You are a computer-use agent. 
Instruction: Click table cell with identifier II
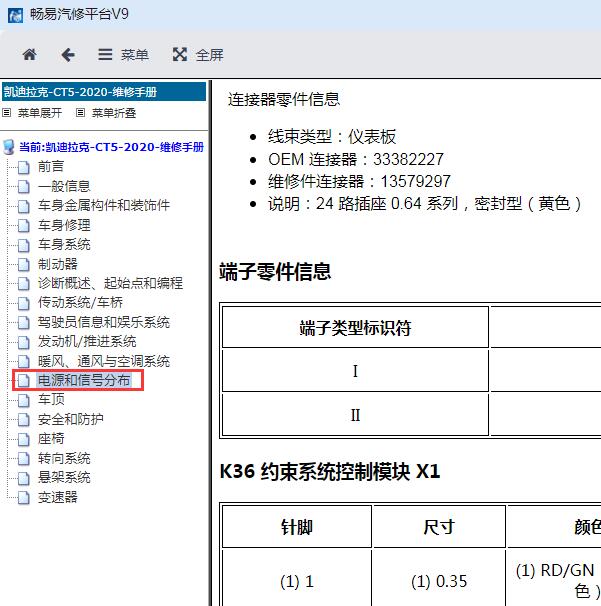(x=355, y=415)
